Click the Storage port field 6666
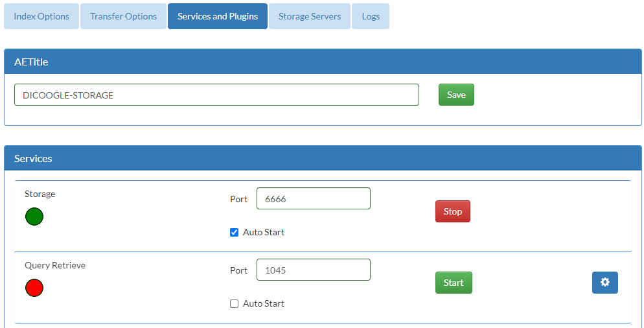644x328 pixels. pyautogui.click(x=314, y=198)
